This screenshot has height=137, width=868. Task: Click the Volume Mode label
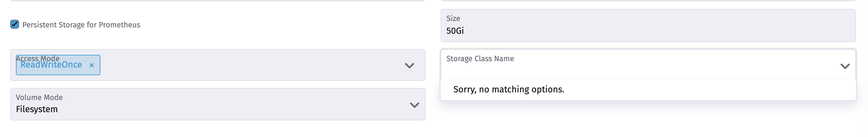(x=39, y=97)
